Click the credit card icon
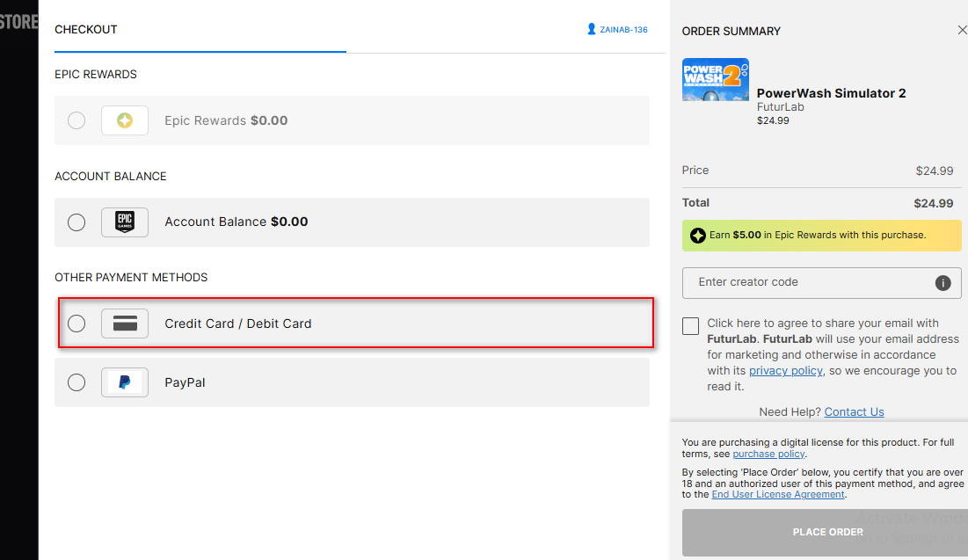This screenshot has height=560, width=968. [125, 324]
